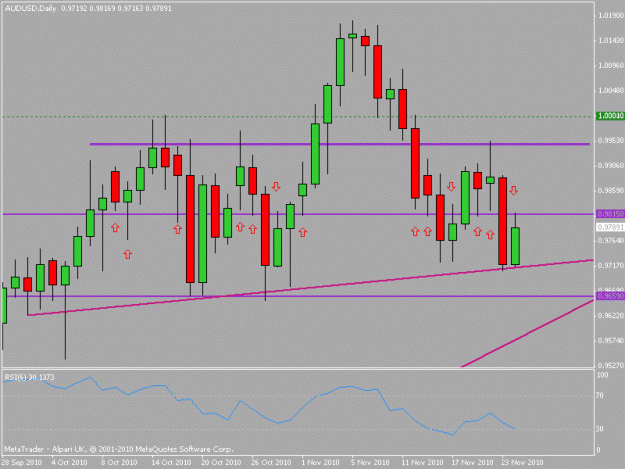Screen dimensions: 625x469
Task: Select the purple 0.98150 level price tag
Action: (x=610, y=214)
